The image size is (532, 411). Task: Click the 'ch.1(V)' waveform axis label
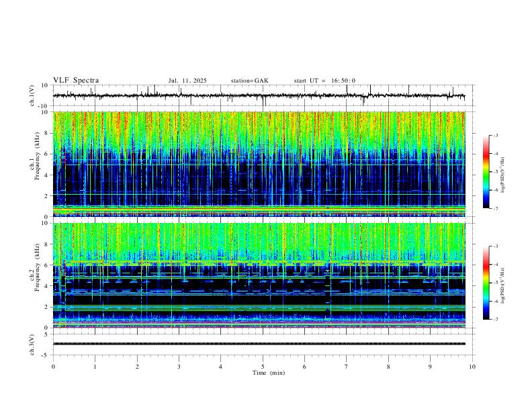click(32, 95)
